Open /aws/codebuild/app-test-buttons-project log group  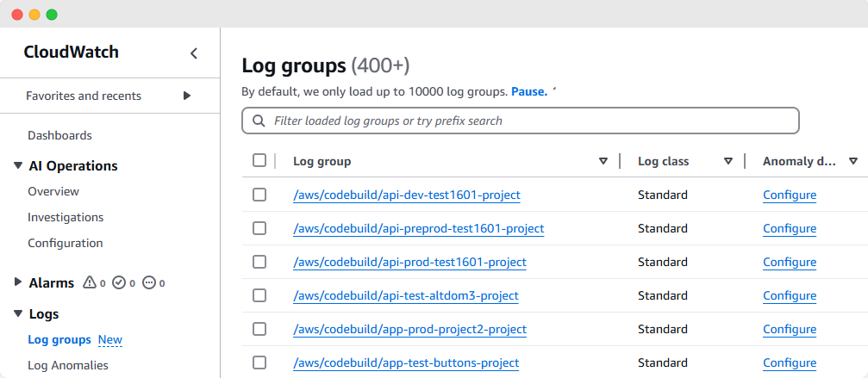pos(406,363)
